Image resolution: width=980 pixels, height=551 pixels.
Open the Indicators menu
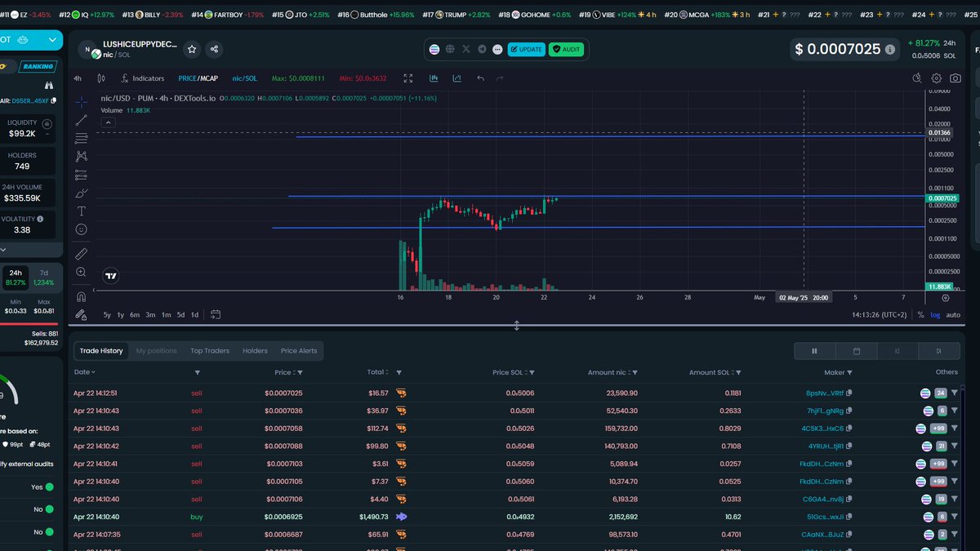(x=142, y=78)
